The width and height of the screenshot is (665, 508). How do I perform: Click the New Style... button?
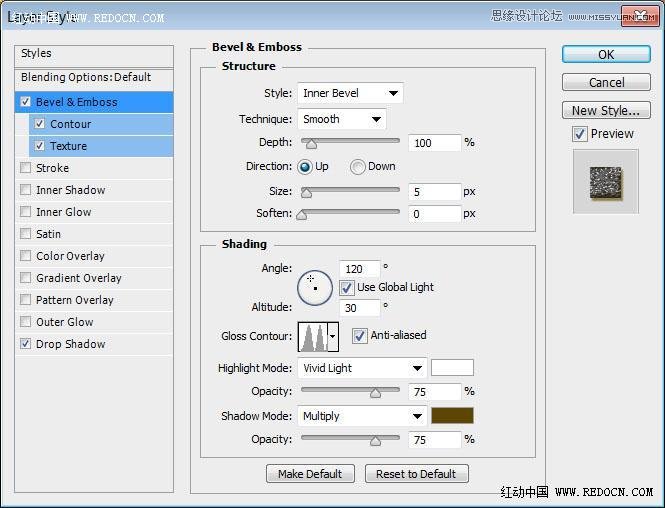coord(606,111)
